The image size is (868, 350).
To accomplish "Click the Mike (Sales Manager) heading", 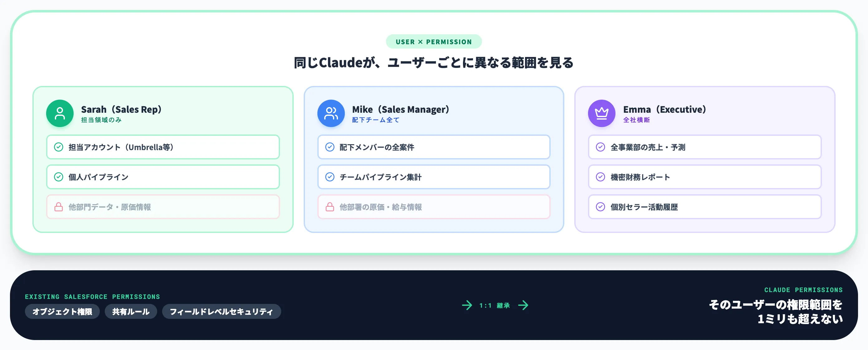I will click(x=401, y=109).
